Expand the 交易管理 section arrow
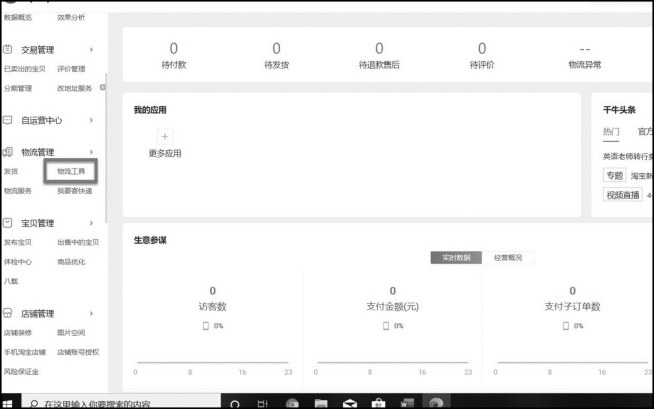 pyautogui.click(x=91, y=50)
